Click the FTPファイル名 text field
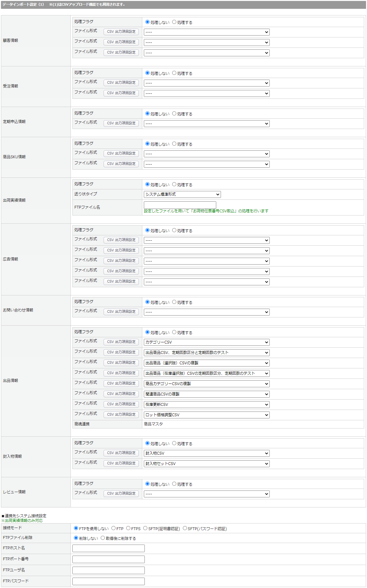Image resolution: width=367 pixels, height=588 pixels. coord(180,204)
